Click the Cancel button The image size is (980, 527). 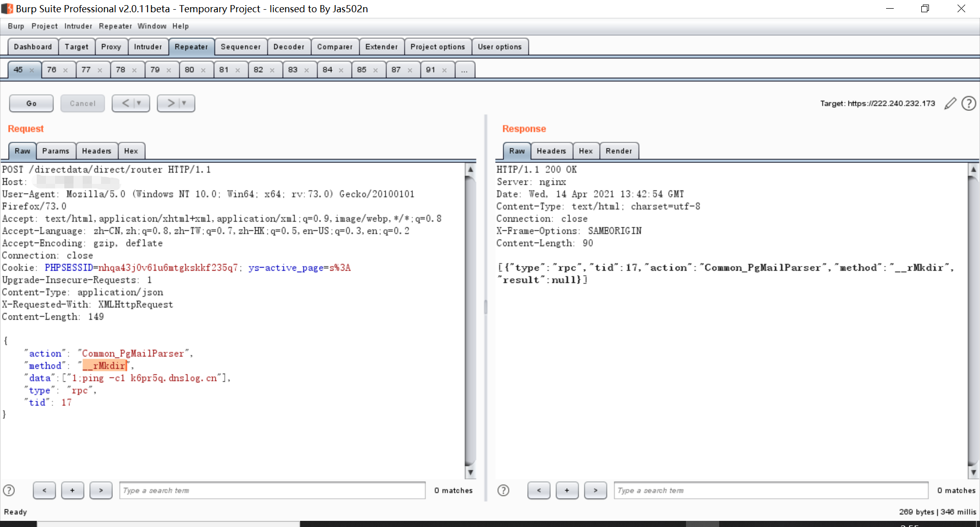83,103
